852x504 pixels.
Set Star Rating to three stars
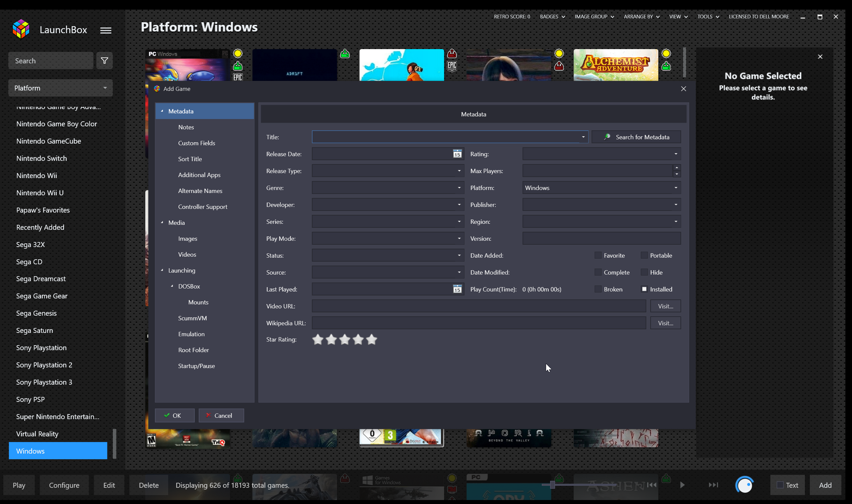344,339
